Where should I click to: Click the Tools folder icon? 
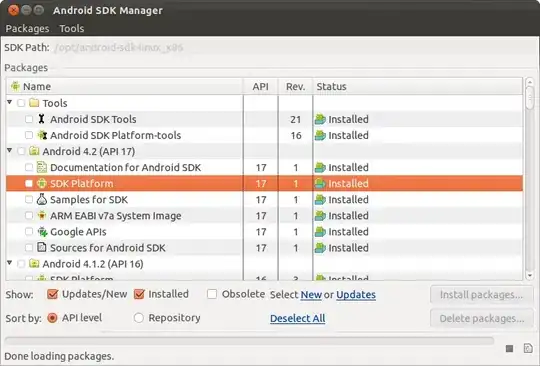(x=34, y=103)
